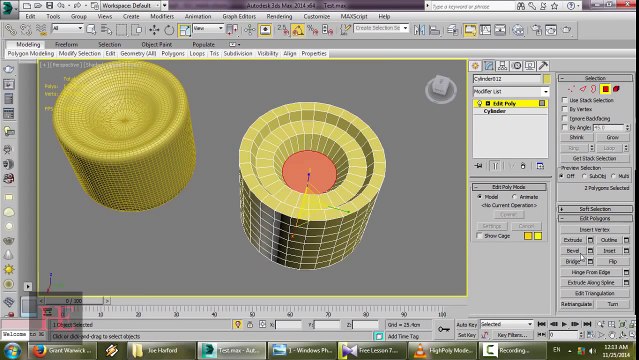This screenshot has width=639, height=360.
Task: Click the Inset button
Action: click(x=609, y=251)
